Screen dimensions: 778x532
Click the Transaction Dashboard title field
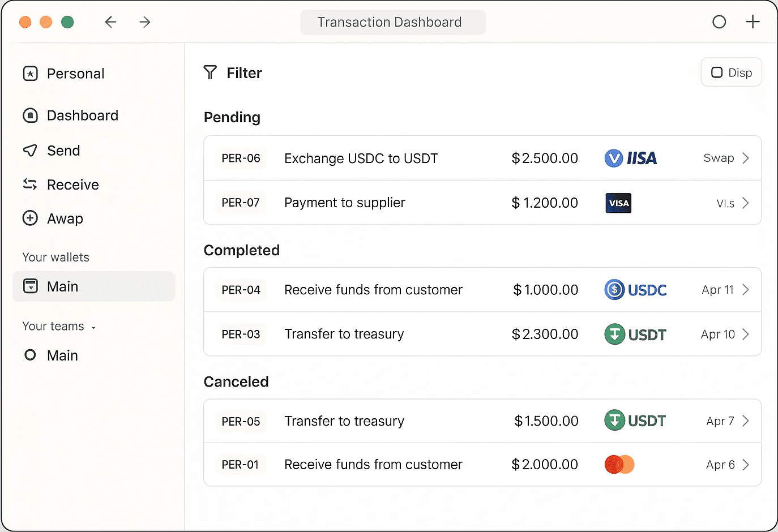coord(393,22)
